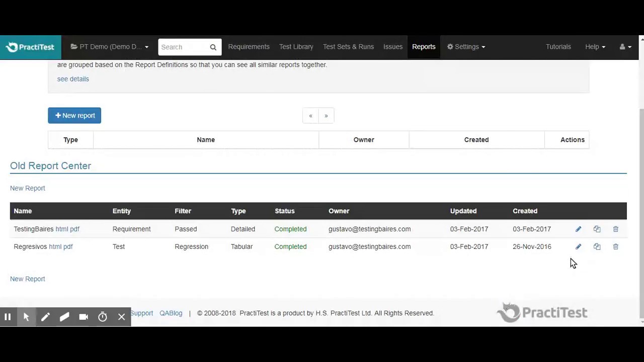Click the Regression filter cell
Image resolution: width=644 pixels, height=362 pixels.
pos(191,247)
